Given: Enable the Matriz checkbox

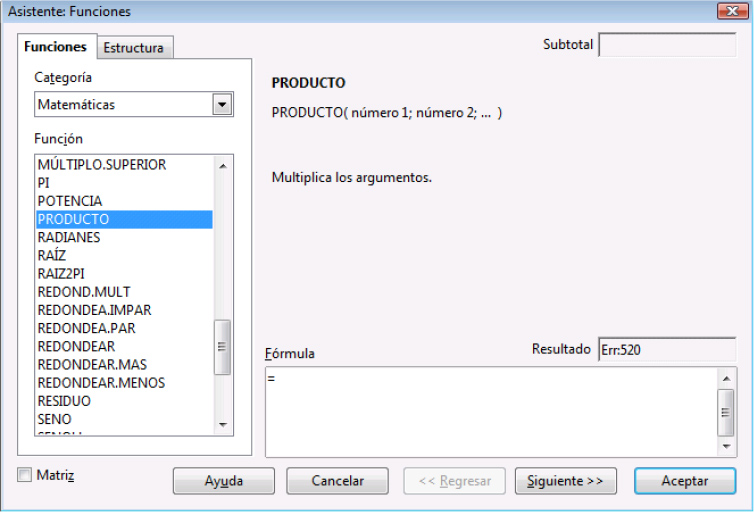Looking at the screenshot, I should [x=25, y=475].
